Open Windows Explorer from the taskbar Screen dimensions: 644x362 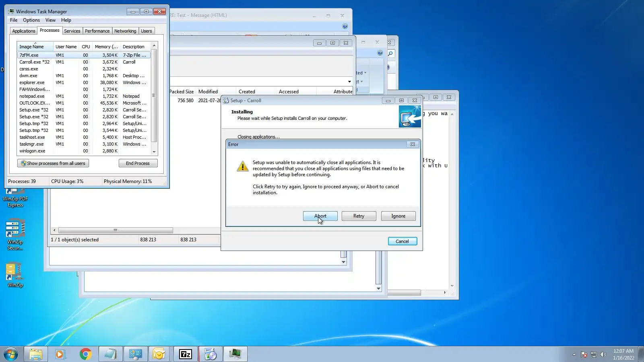coord(36,354)
